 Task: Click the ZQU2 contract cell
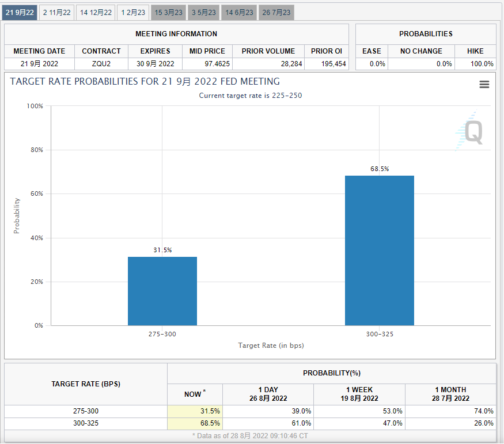pyautogui.click(x=101, y=64)
